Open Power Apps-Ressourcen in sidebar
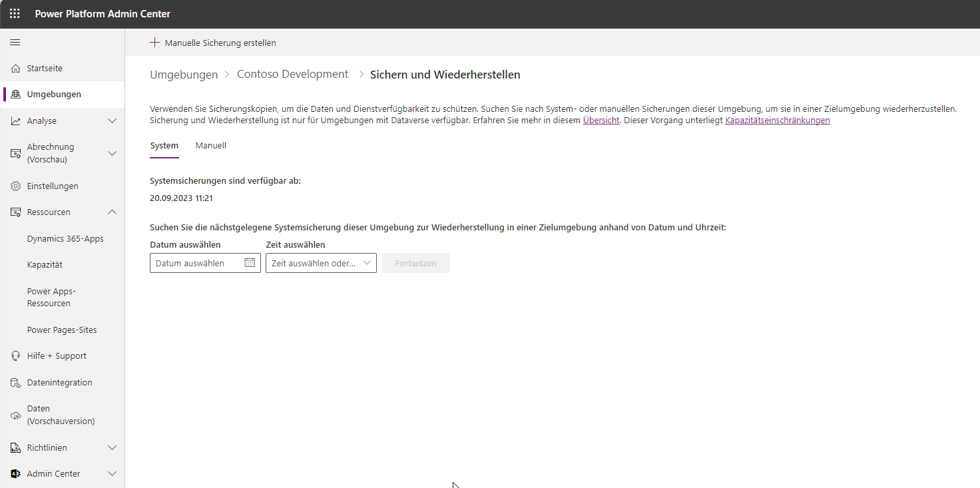Image resolution: width=980 pixels, height=488 pixels. (52, 298)
